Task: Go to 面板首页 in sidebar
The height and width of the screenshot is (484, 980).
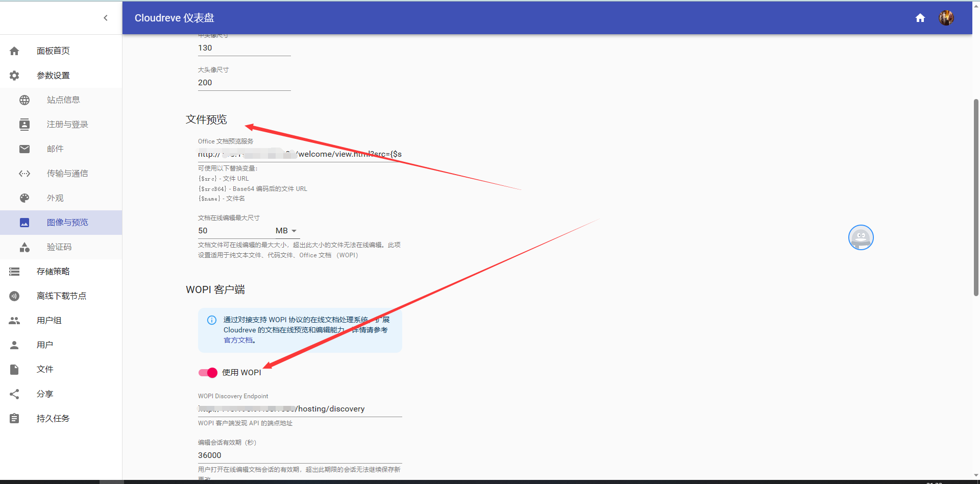Action: point(53,51)
